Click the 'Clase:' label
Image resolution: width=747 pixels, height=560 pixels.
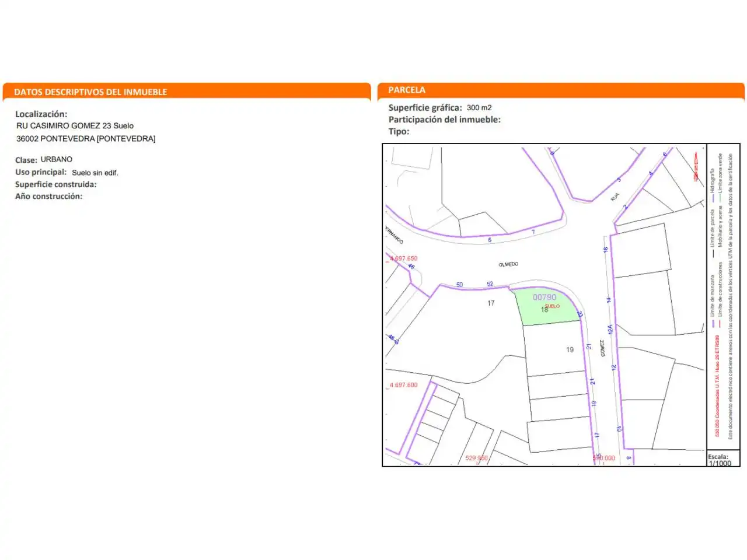(x=26, y=160)
